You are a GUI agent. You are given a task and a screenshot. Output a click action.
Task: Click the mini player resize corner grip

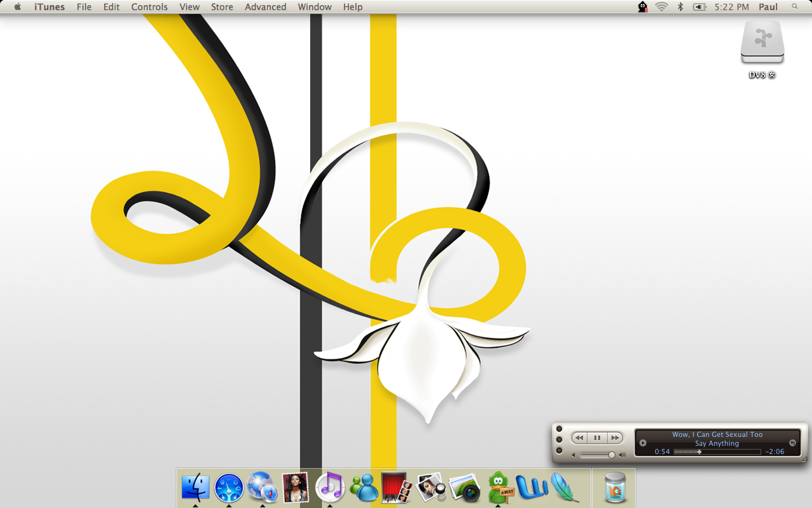tap(804, 459)
